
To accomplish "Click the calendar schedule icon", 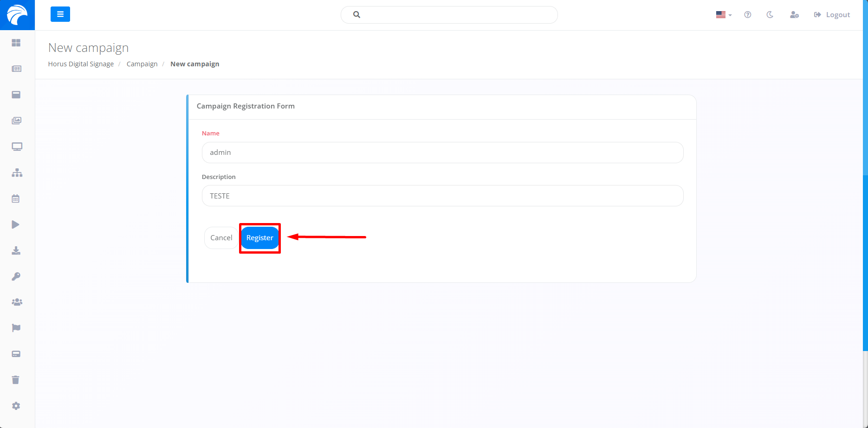I will click(16, 198).
